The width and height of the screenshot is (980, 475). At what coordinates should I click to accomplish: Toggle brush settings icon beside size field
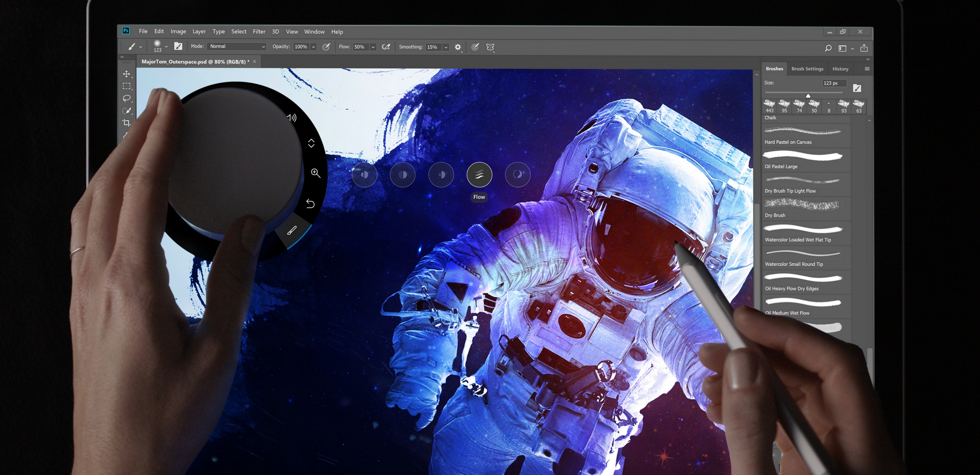point(857,88)
